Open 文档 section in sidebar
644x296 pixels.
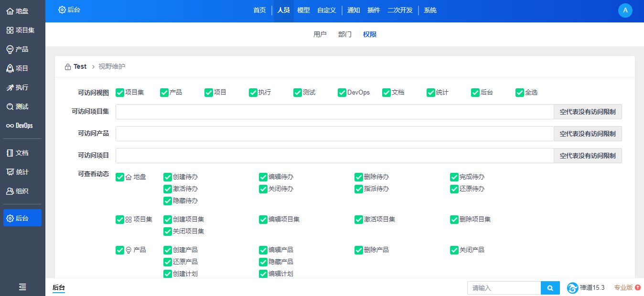coord(18,153)
